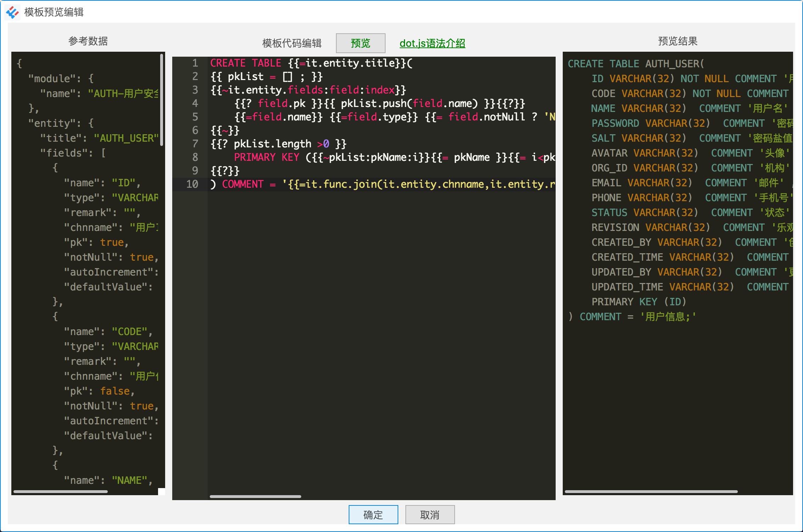Click PRIMARY KEY (ID) in preview result
Viewport: 803px width, 532px height.
click(639, 302)
